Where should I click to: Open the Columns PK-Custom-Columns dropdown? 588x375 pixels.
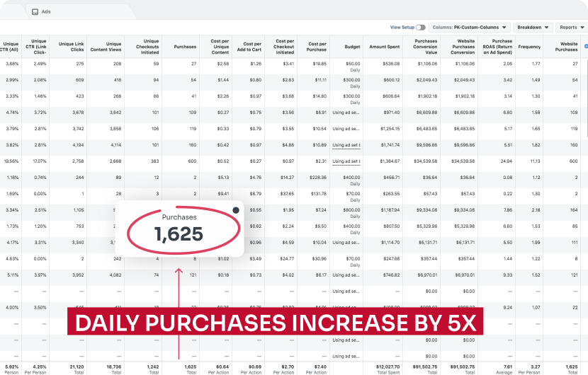coord(470,28)
